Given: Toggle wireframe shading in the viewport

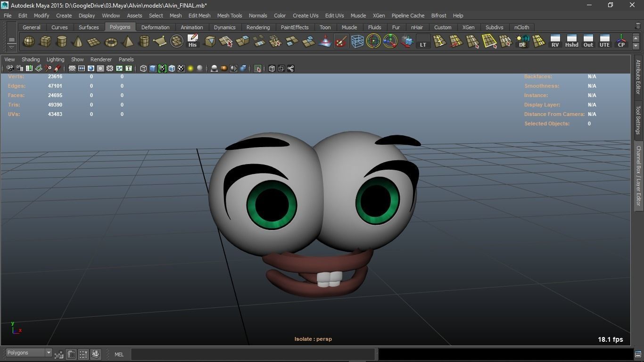Looking at the screenshot, I should (143, 68).
